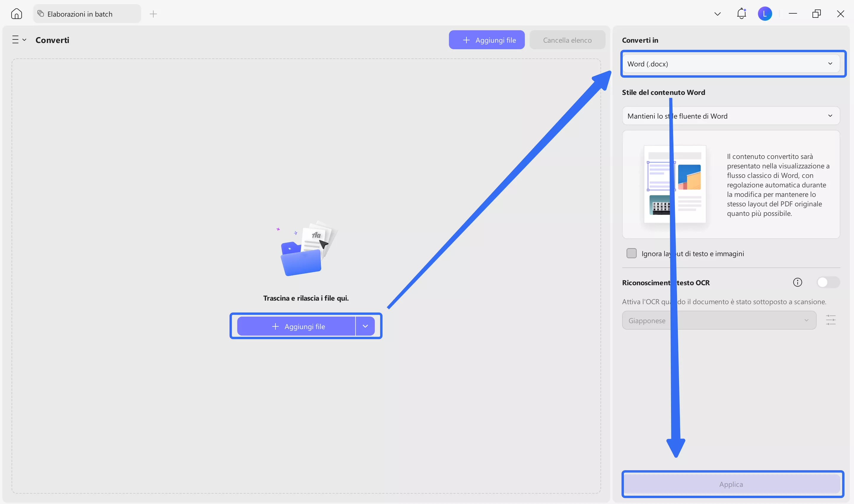
Task: Click the Cancella elenco button
Action: [567, 40]
